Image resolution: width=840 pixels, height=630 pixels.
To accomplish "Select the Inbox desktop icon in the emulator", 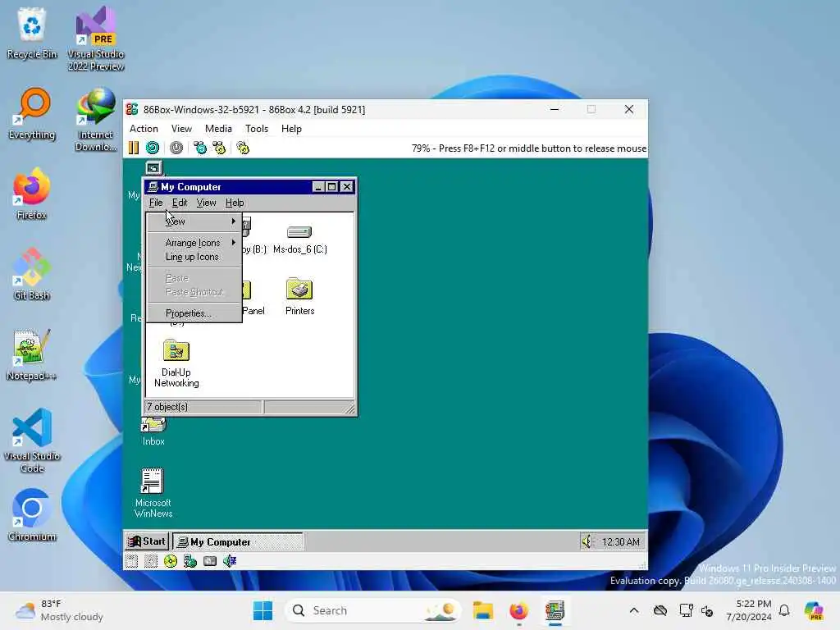I will (153, 431).
